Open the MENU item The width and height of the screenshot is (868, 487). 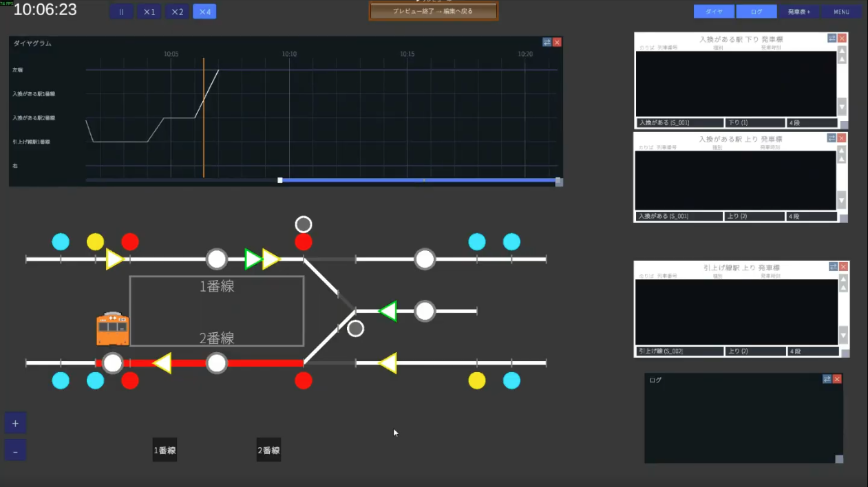[841, 12]
